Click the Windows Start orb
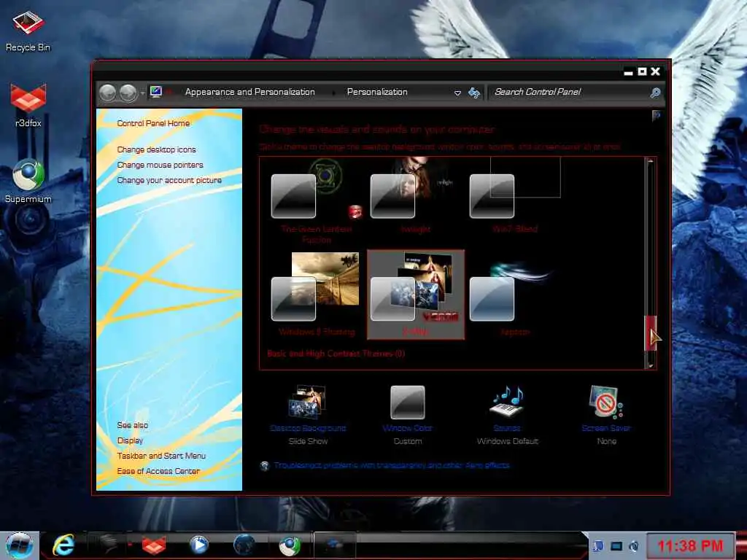Screen dimensions: 747x560 coord(20,545)
